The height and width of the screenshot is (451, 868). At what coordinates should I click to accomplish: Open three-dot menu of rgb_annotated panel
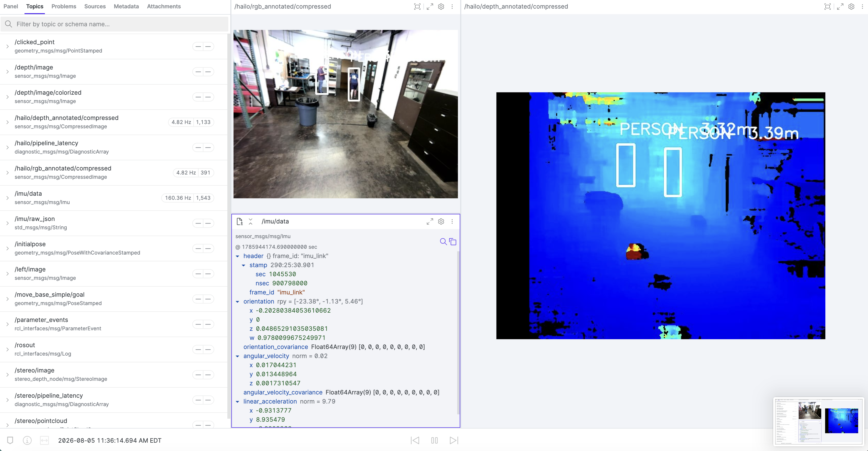pos(452,6)
